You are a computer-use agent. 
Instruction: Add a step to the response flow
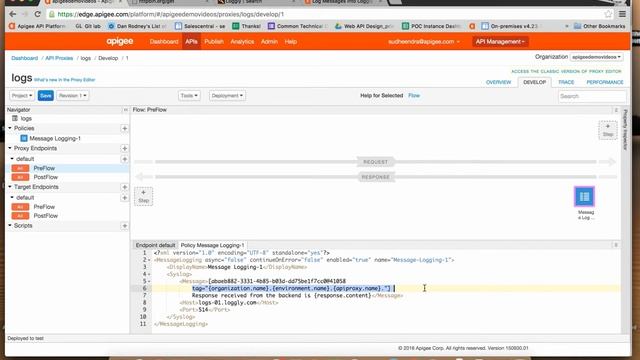(x=143, y=196)
